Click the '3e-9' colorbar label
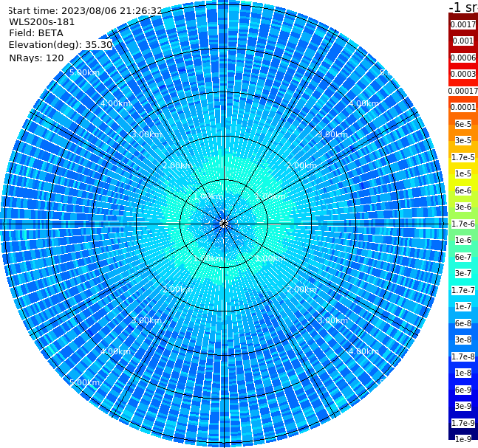This screenshot has height=448, width=478. coord(463,406)
